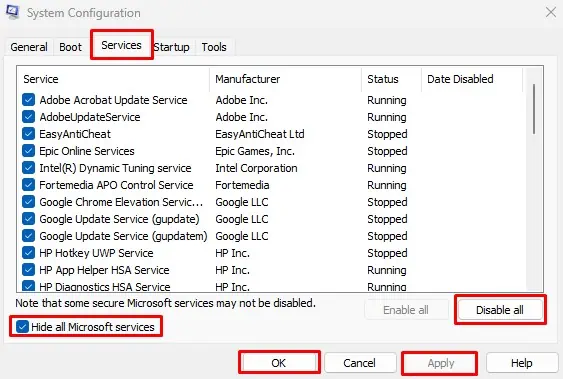Select the Epic Games, Inc. manufacturer cell
The height and width of the screenshot is (379, 563).
click(255, 151)
